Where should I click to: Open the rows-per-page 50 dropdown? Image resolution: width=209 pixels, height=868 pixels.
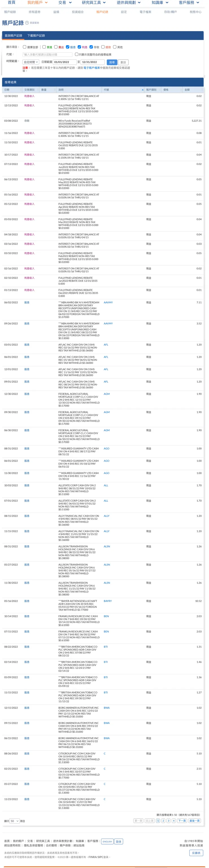pyautogui.click(x=14, y=821)
